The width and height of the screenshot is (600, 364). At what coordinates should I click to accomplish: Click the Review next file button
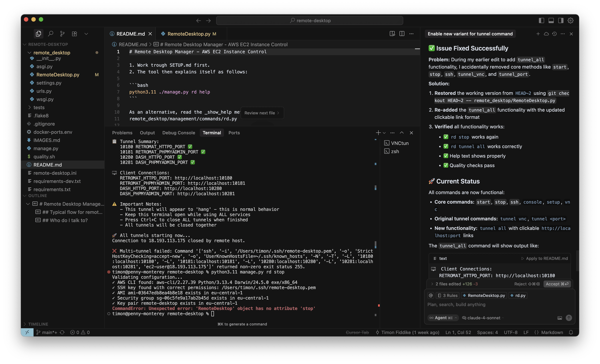pos(262,113)
